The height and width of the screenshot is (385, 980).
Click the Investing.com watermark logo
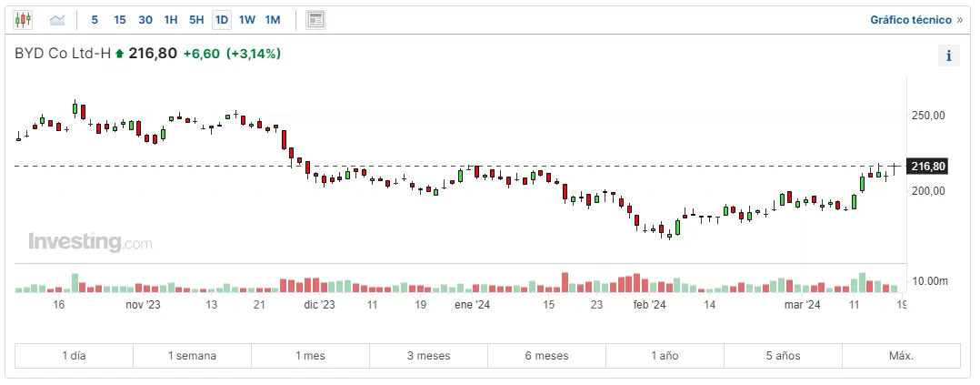click(x=90, y=242)
